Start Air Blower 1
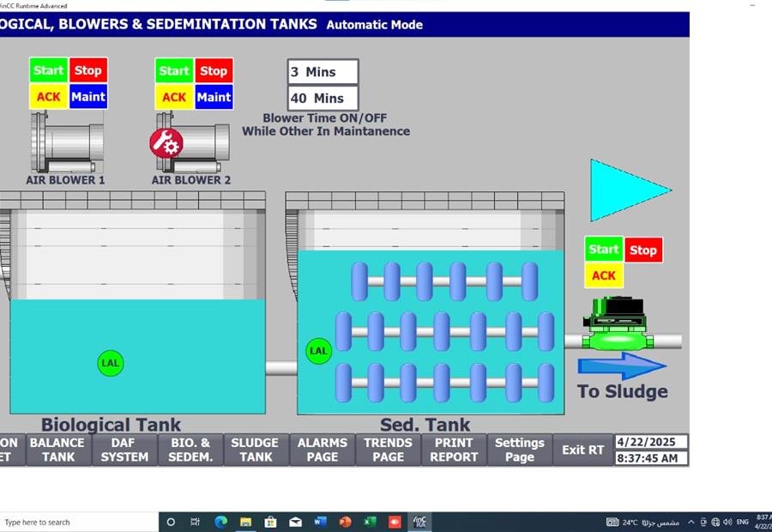The height and width of the screenshot is (532, 772). pyautogui.click(x=48, y=70)
